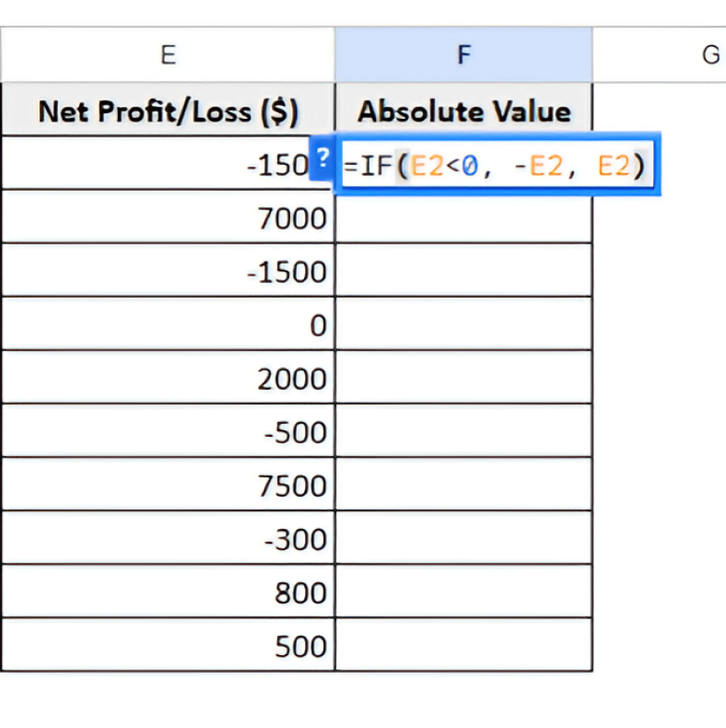Click the blue formula help question mark icon
This screenshot has height=728, width=726.
pos(322,157)
